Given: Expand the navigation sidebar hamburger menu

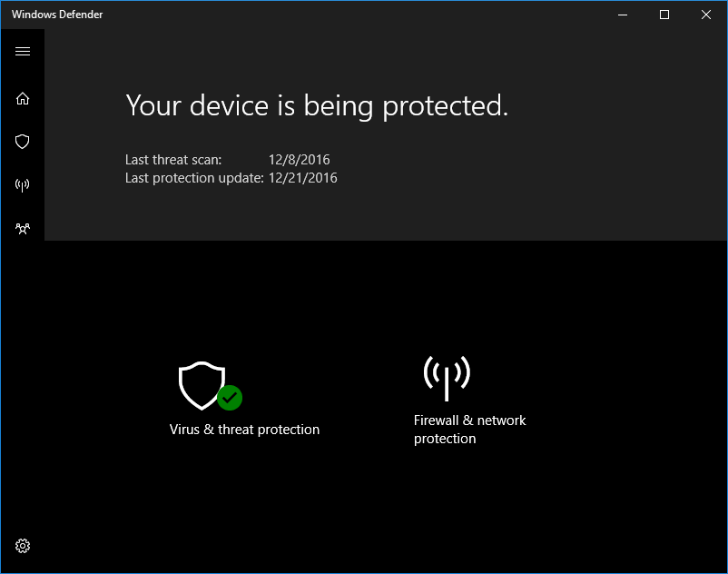Looking at the screenshot, I should point(23,52).
